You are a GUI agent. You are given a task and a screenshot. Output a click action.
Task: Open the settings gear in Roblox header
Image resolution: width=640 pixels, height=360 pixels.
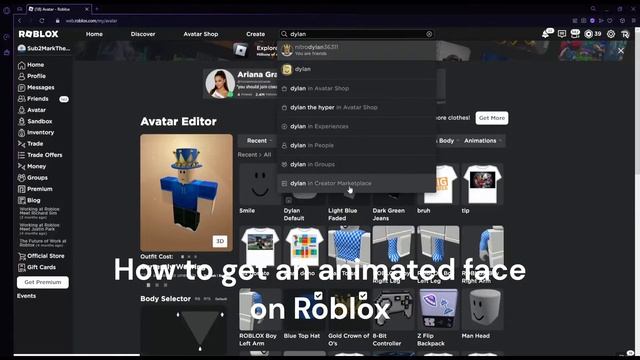tap(611, 34)
